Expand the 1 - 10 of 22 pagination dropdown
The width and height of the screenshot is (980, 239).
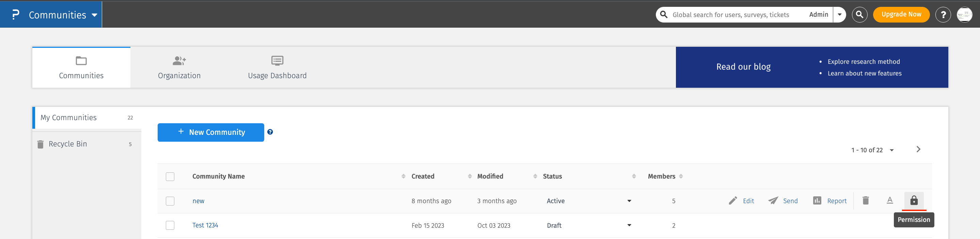coord(891,150)
